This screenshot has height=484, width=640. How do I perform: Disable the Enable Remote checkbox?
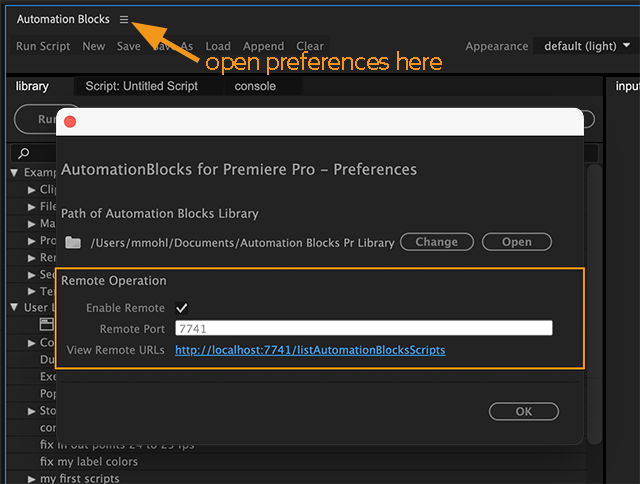(x=182, y=308)
